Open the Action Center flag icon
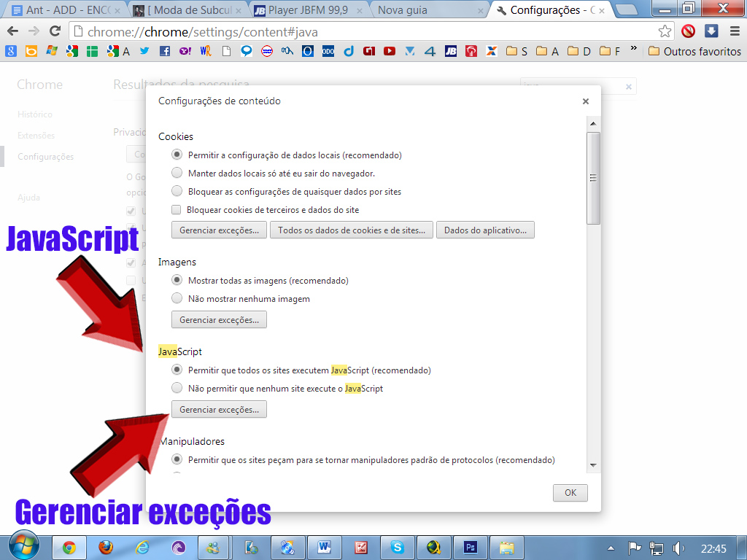 [635, 548]
